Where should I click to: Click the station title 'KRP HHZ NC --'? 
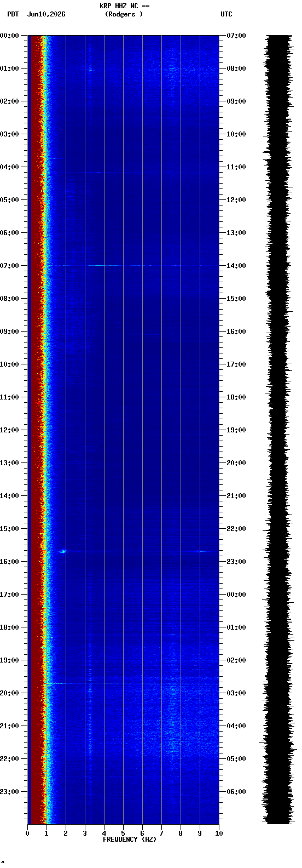point(124,5)
